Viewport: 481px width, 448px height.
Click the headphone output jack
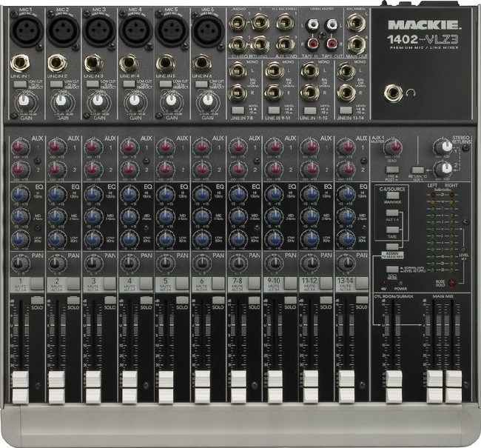(394, 94)
